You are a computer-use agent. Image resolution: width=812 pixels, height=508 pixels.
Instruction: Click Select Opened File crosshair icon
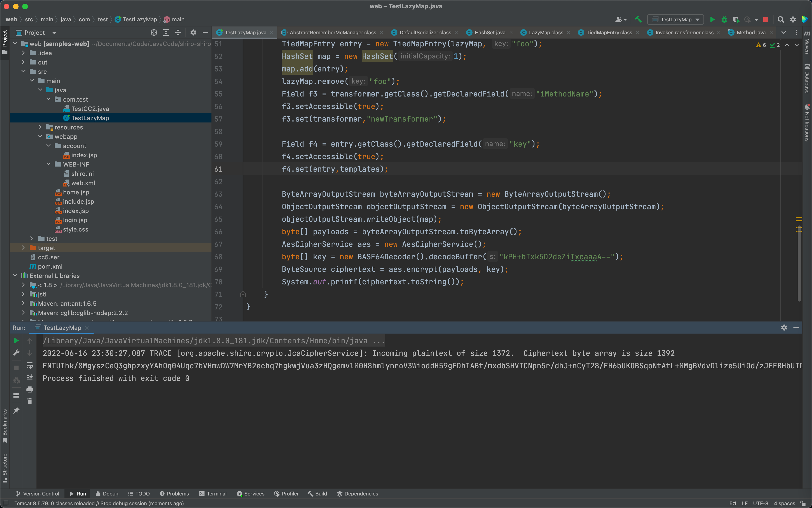[154, 32]
